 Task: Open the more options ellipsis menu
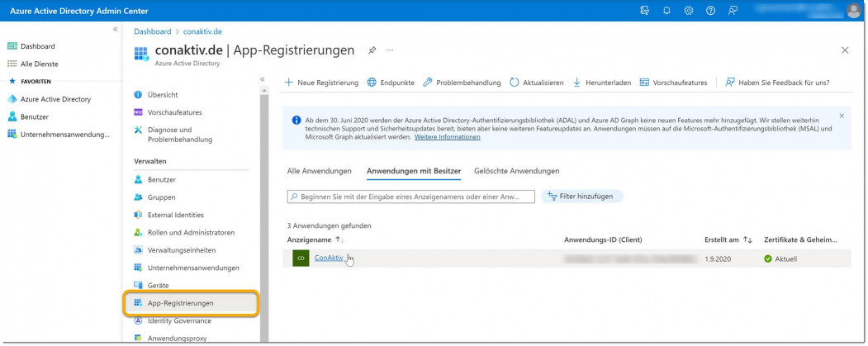[x=390, y=50]
